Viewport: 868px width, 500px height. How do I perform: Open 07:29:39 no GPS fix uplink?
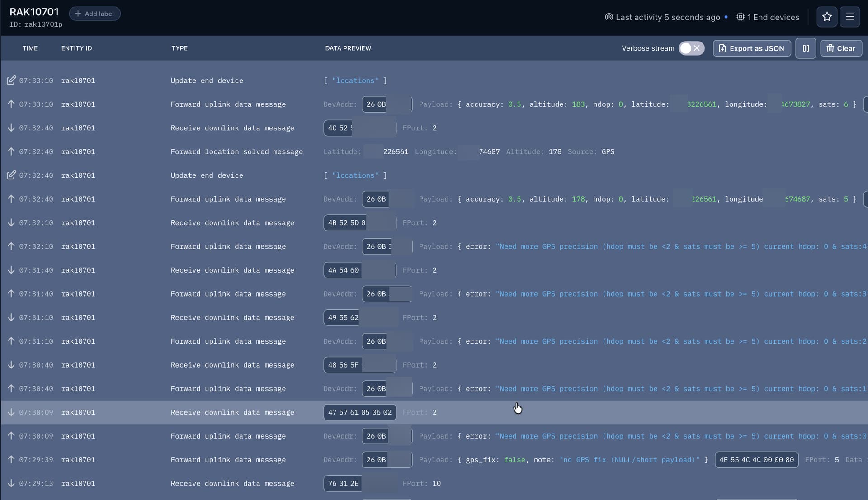click(228, 460)
